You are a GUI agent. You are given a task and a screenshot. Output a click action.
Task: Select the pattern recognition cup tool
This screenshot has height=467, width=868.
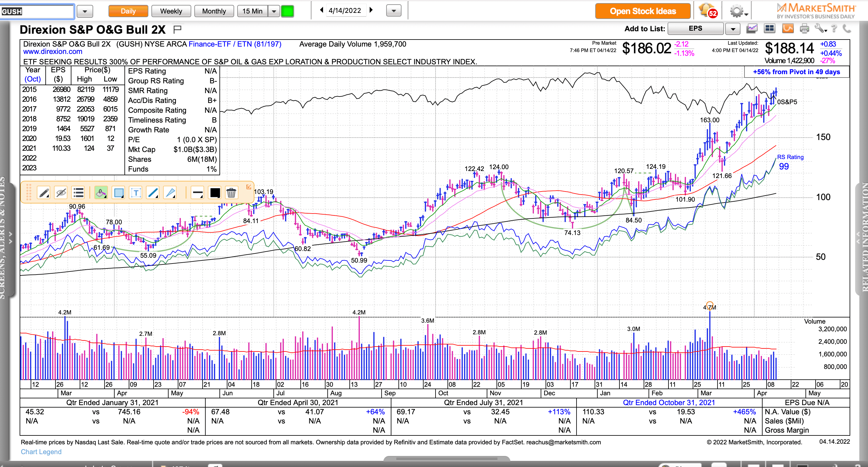(101, 193)
